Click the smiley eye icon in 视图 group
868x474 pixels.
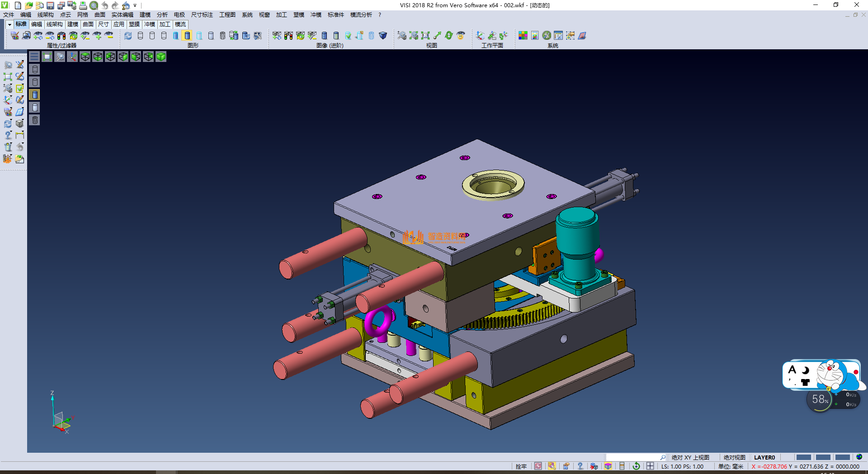(x=461, y=36)
